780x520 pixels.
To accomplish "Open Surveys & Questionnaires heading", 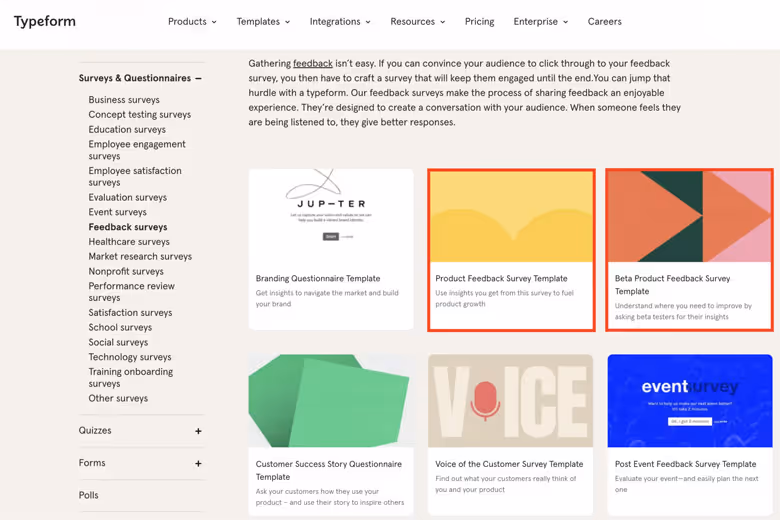I will 134,78.
